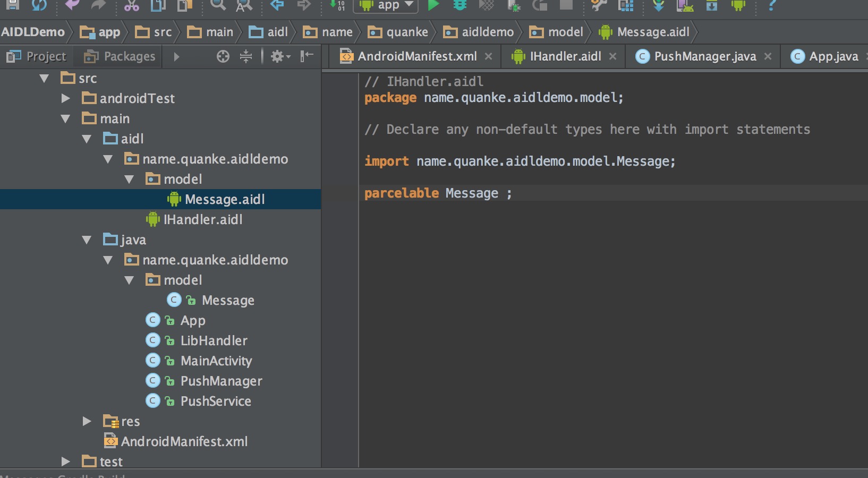The image size is (868, 478).
Task: Close the IHandler.aidl editor tab
Action: [612, 56]
